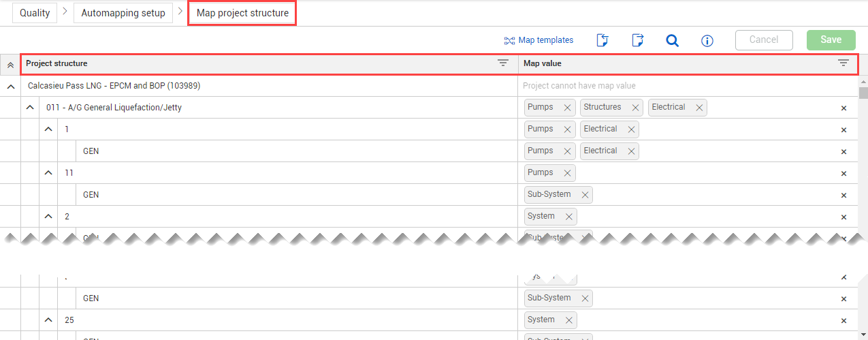868x340 pixels.
Task: Remove Pumps tag from row 1
Action: [567, 129]
